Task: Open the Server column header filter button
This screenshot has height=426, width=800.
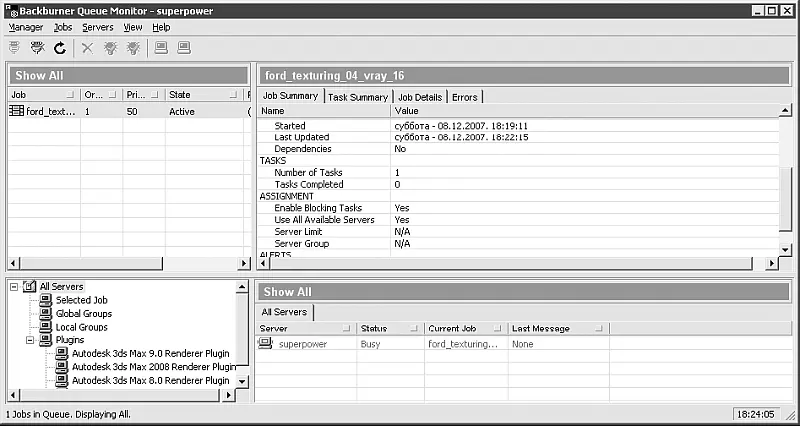Action: point(346,329)
